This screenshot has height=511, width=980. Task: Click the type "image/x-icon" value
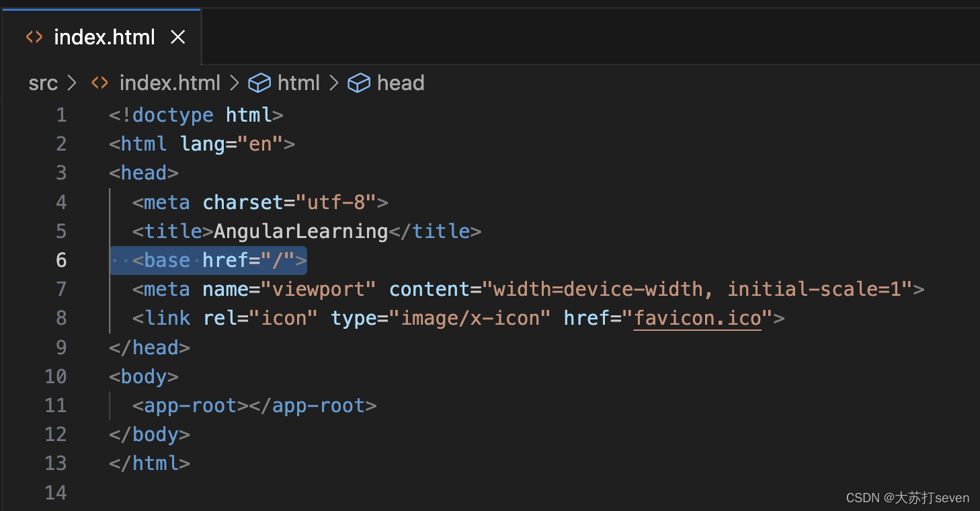pos(471,318)
